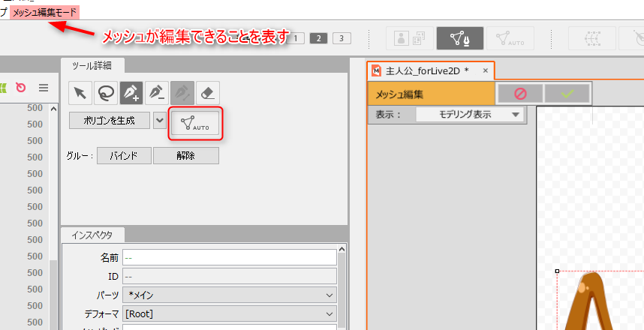Select the lasso selection tool
This screenshot has height=330, width=644.
[x=106, y=93]
